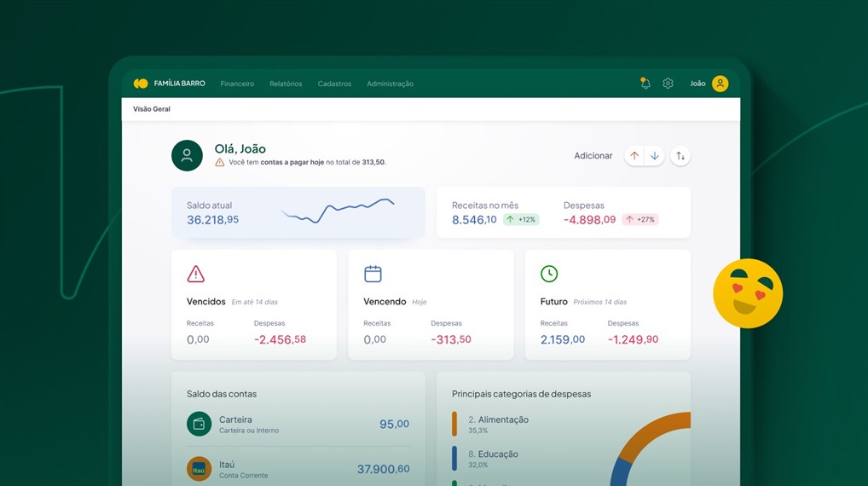Click Vencidos despesas -2.456,58
The image size is (868, 486).
tap(281, 339)
